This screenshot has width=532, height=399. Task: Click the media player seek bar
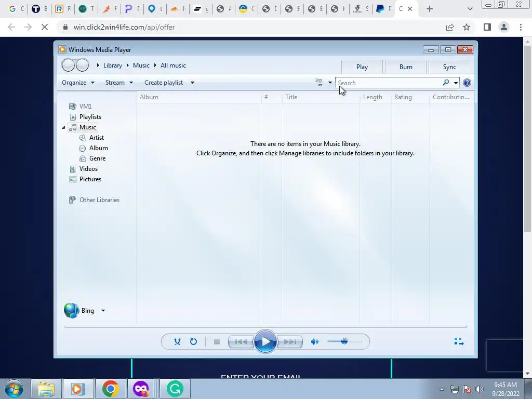265,326
